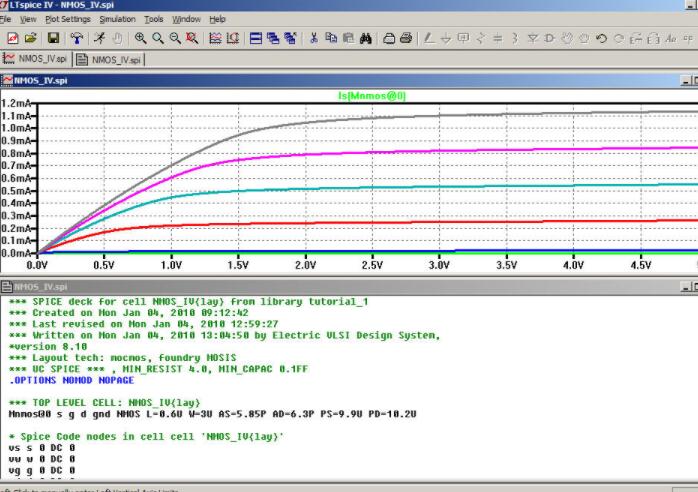Click the Cut scissors icon
This screenshot has width=698, height=492.
point(313,38)
